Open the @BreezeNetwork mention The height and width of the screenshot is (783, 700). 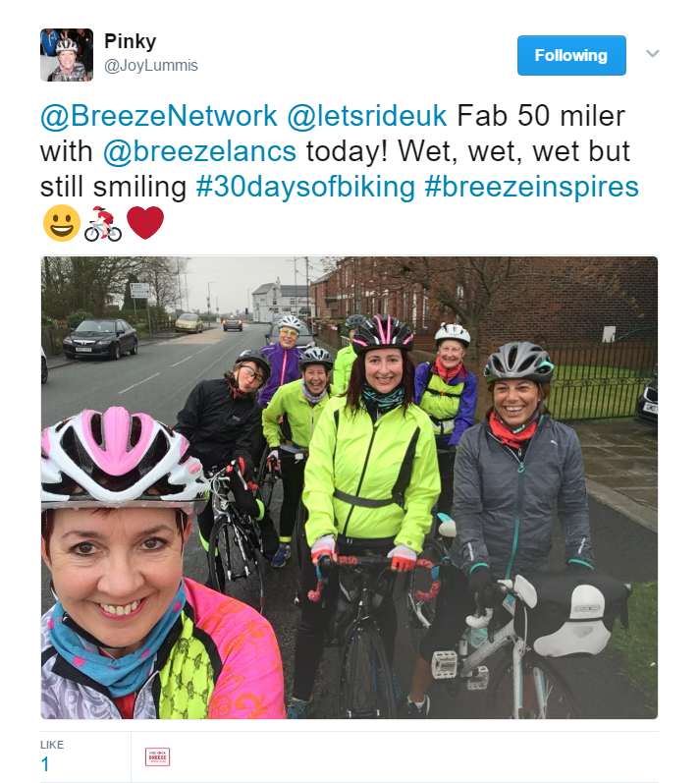click(x=159, y=116)
